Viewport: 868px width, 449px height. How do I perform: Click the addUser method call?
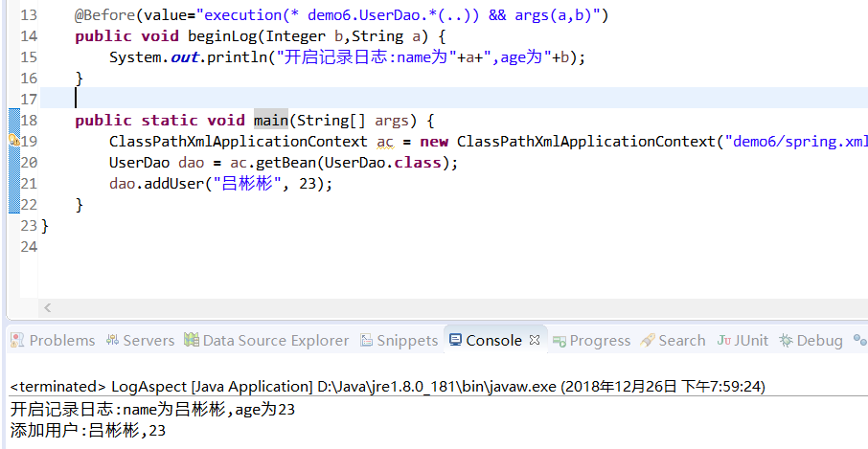pos(175,184)
